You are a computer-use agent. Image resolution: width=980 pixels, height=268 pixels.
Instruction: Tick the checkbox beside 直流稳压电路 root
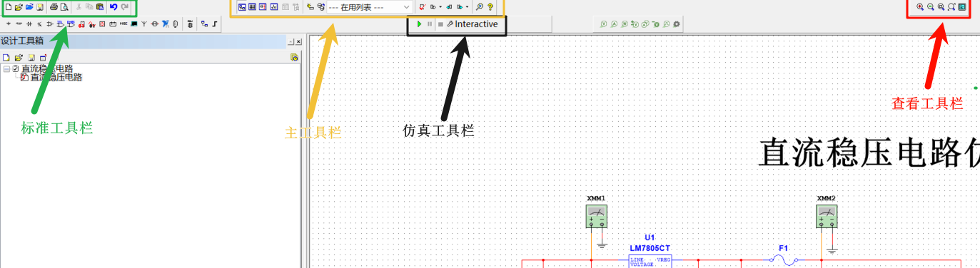click(x=15, y=69)
